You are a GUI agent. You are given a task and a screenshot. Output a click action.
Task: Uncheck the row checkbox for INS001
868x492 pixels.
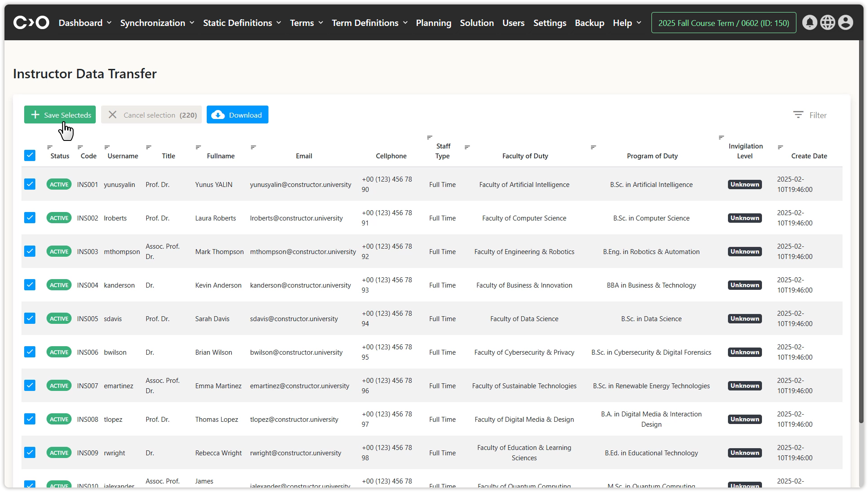coord(30,184)
